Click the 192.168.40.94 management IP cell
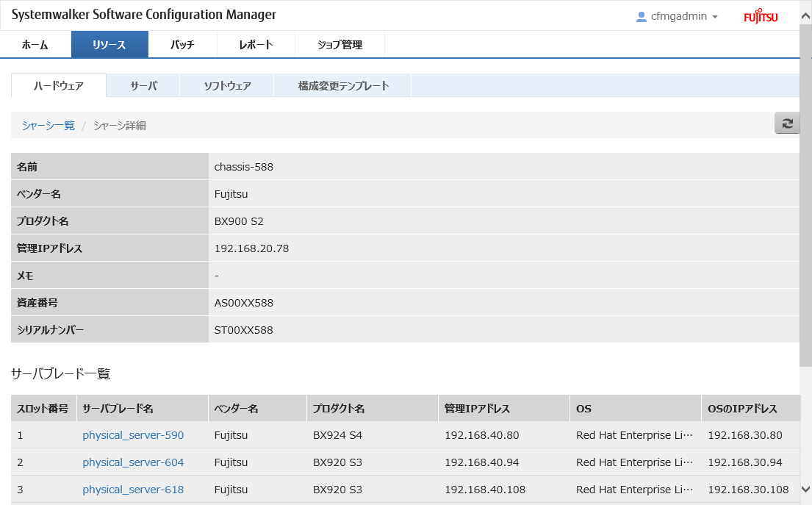The image size is (812, 505). (481, 462)
